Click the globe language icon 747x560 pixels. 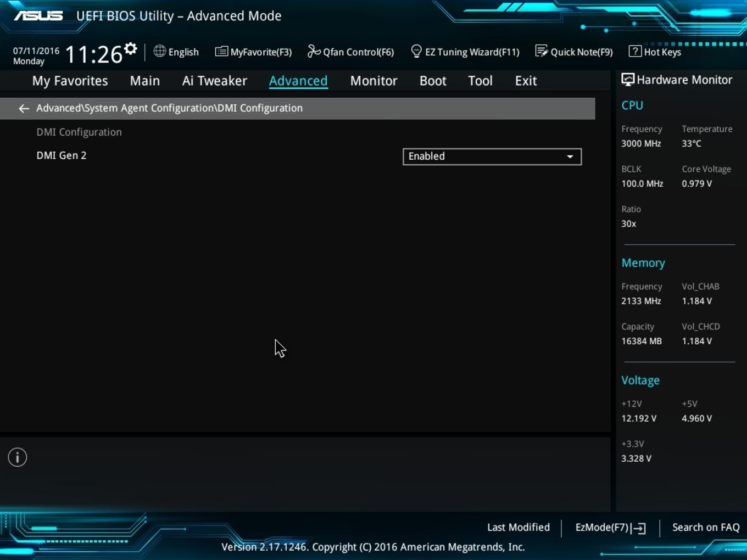[159, 51]
